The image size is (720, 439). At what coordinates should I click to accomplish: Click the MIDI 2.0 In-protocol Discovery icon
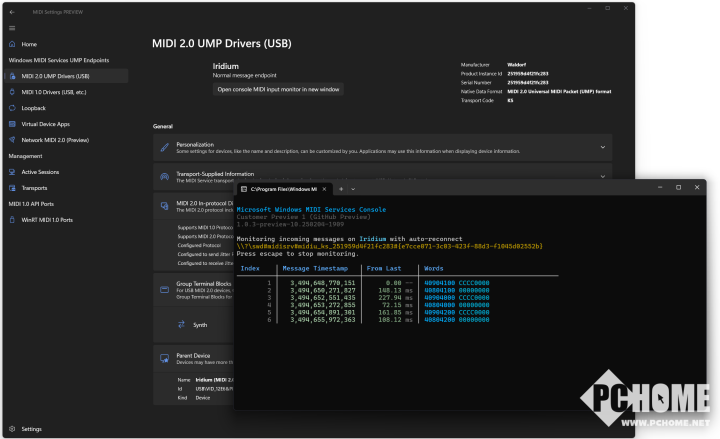(164, 206)
